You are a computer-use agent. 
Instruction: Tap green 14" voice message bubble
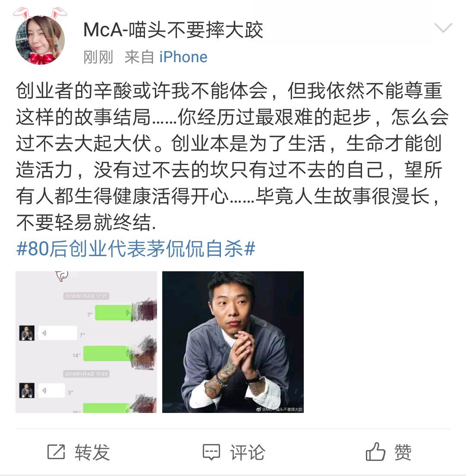(107, 353)
